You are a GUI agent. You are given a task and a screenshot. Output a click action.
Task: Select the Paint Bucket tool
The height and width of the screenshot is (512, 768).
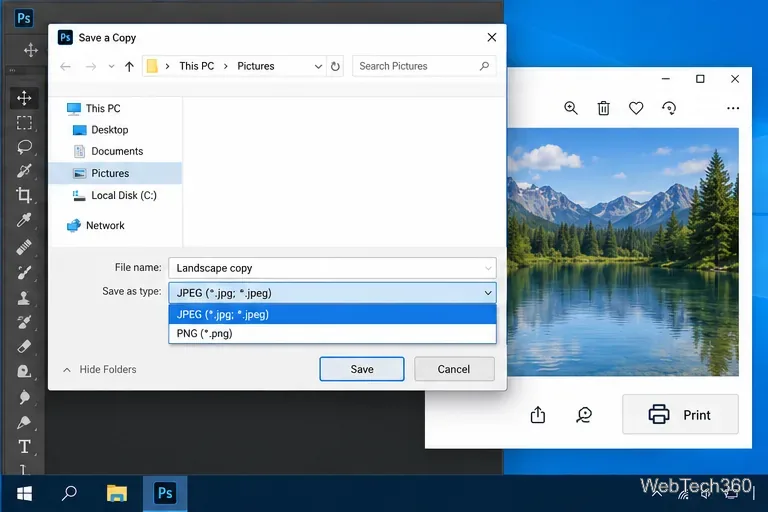[24, 371]
